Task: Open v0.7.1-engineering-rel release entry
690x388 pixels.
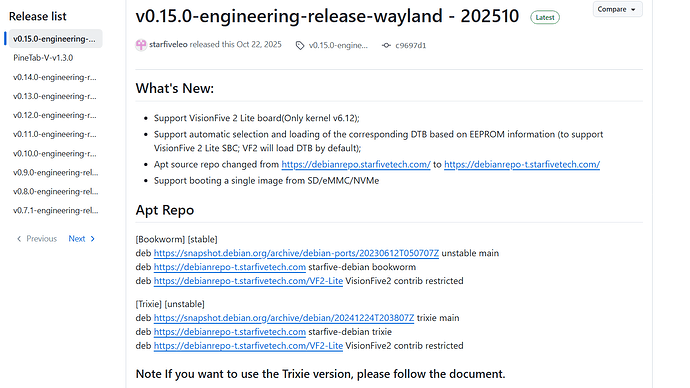Action: (x=55, y=211)
